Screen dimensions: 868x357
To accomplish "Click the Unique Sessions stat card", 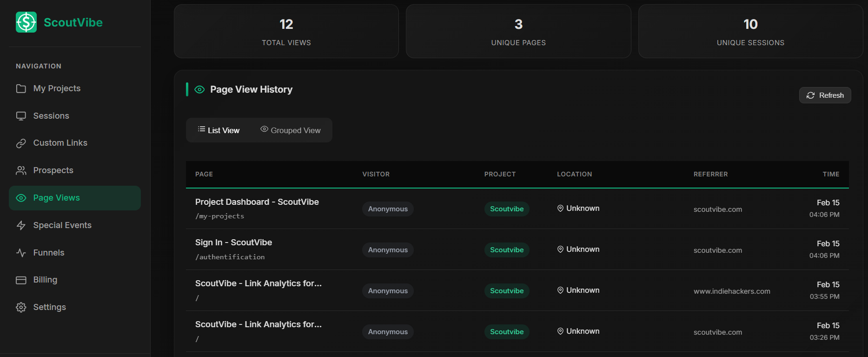I will pyautogui.click(x=750, y=31).
